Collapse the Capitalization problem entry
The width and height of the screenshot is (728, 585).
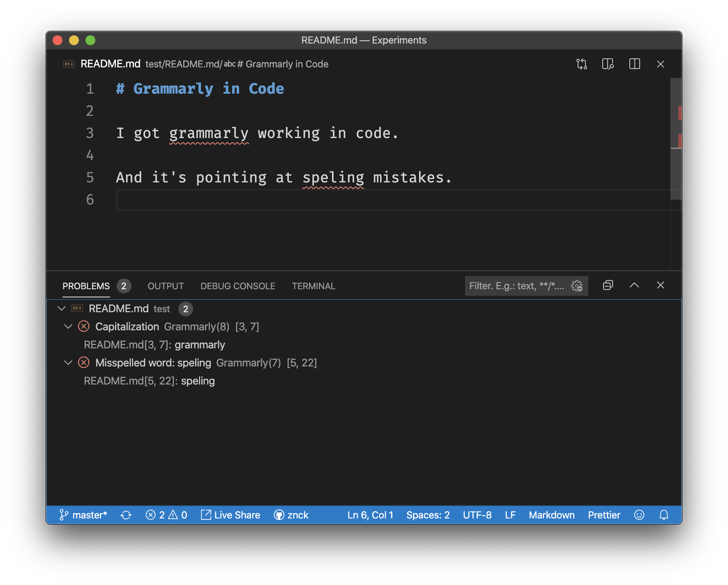68,327
